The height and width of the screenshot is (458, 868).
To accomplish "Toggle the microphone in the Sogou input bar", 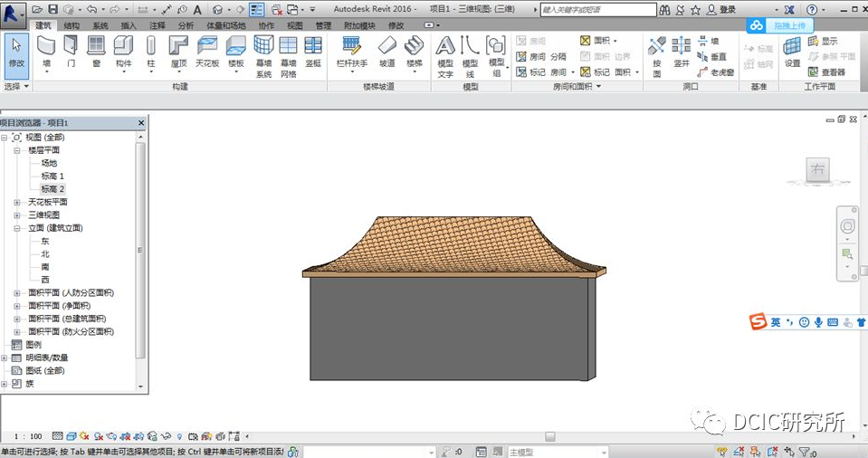I will [x=818, y=322].
